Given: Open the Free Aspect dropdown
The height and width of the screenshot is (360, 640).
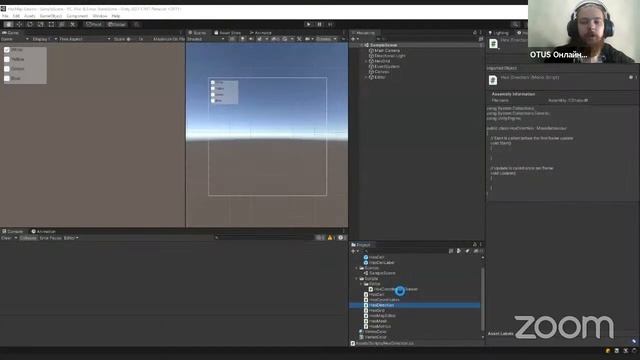Looking at the screenshot, I should point(85,39).
